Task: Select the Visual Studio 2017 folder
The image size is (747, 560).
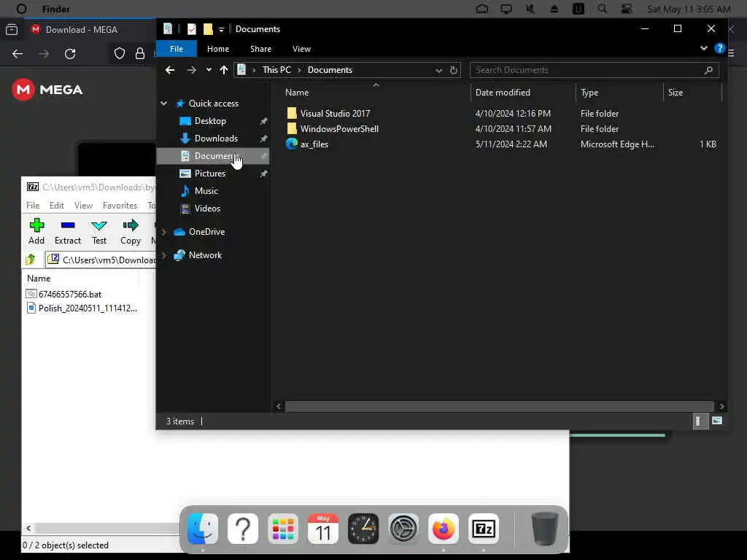Action: click(335, 113)
